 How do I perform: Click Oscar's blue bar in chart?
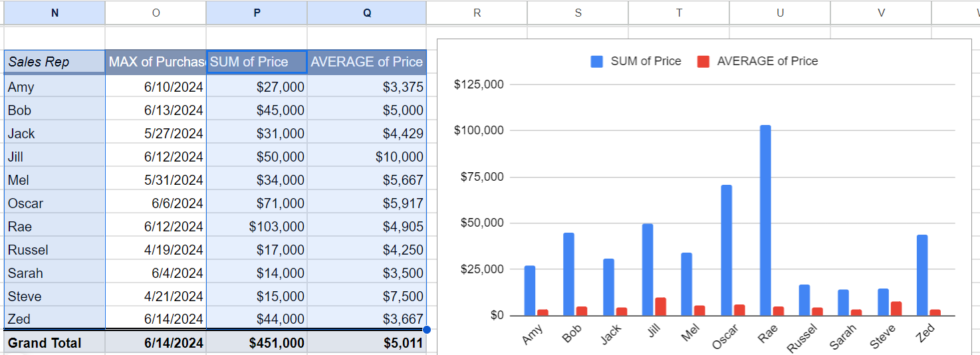(x=726, y=249)
